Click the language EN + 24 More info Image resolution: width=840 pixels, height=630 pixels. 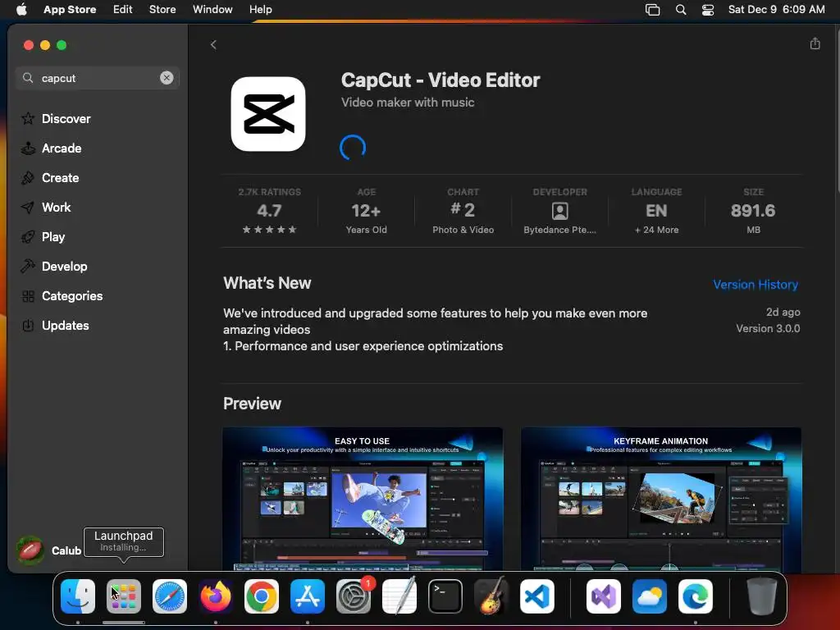tap(657, 211)
